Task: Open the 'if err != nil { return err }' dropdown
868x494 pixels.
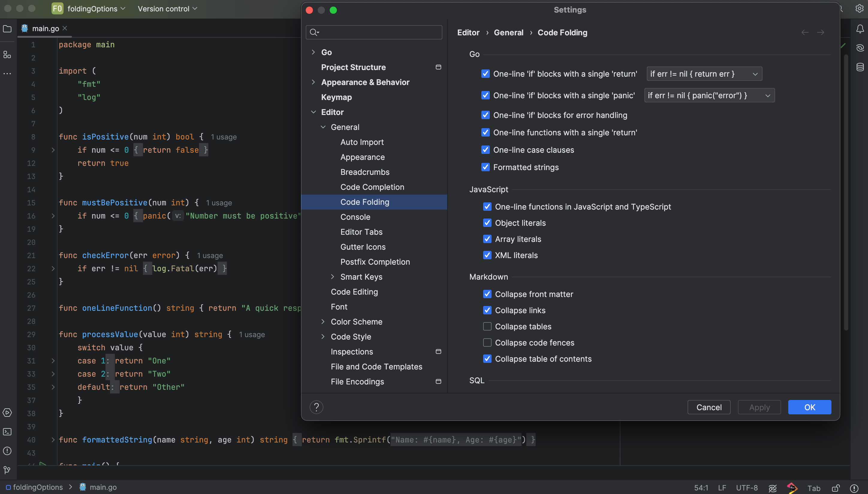Action: (x=704, y=74)
